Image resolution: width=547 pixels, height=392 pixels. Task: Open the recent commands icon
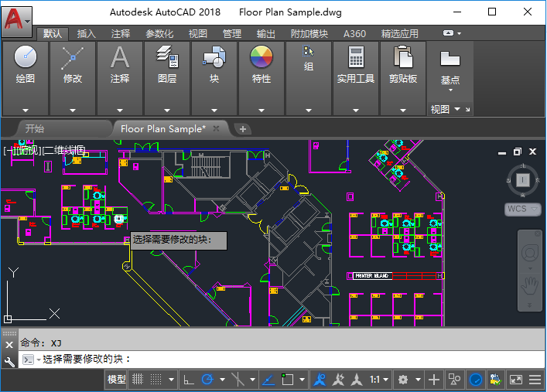click(29, 360)
